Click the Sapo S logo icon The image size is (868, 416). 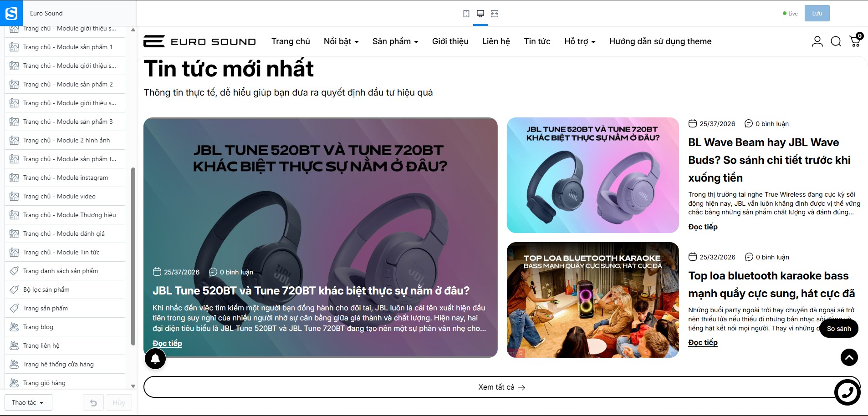tap(11, 13)
